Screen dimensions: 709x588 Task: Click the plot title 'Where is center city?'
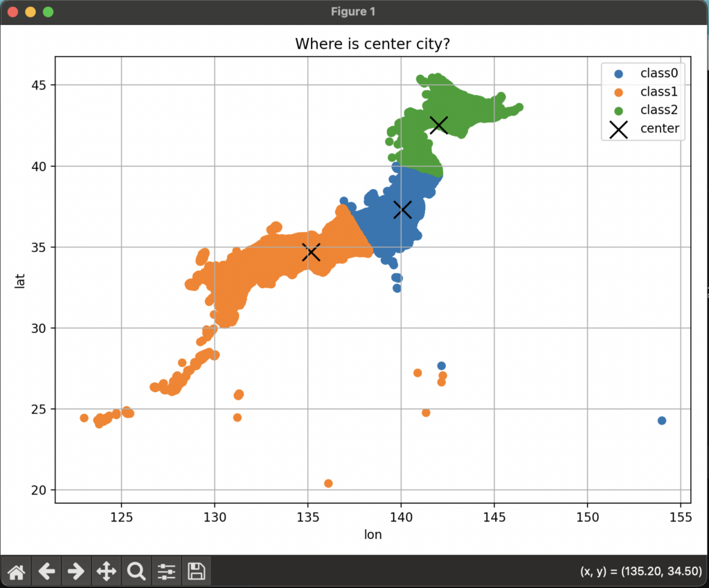373,44
